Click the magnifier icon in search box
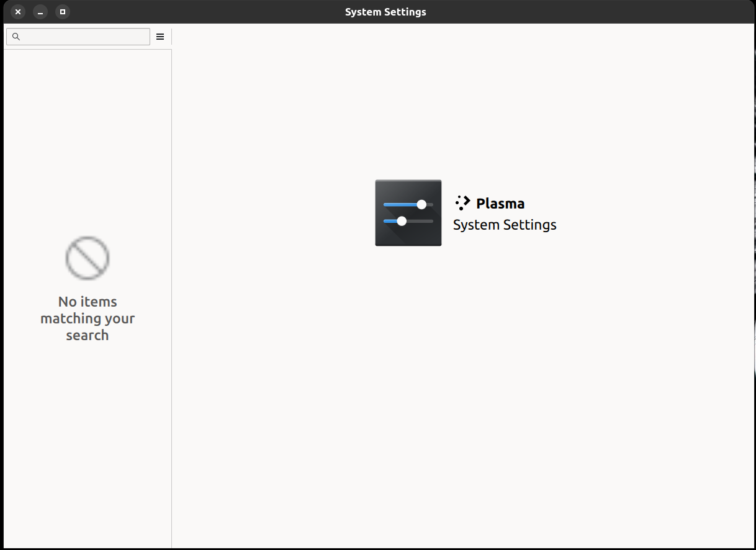This screenshot has width=756, height=550. click(x=16, y=37)
